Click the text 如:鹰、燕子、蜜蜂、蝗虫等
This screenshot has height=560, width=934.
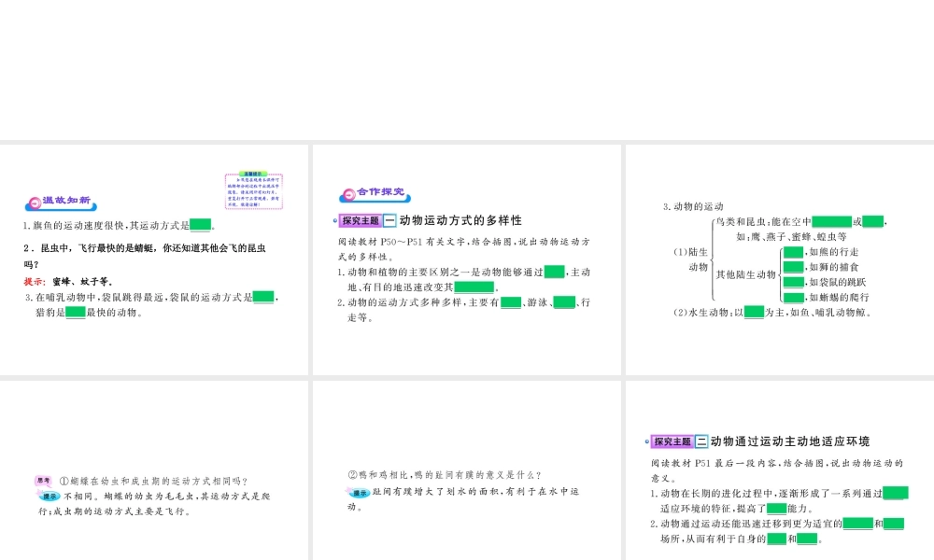(x=791, y=236)
